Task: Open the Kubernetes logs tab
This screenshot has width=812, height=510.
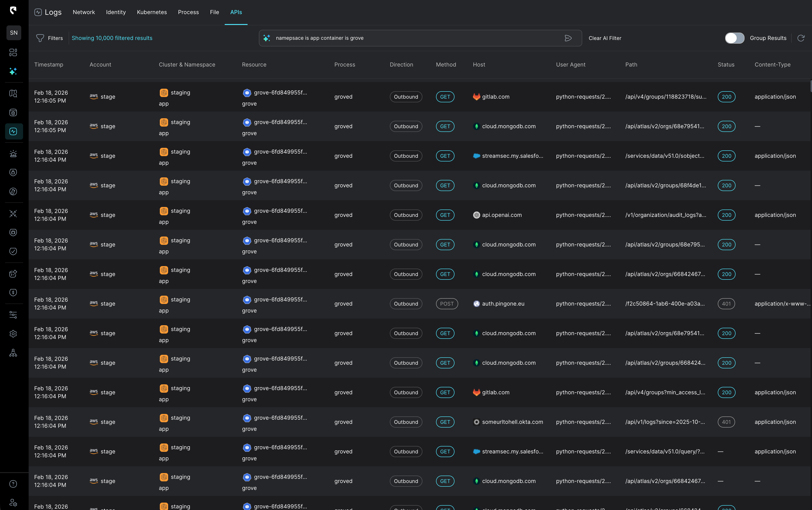Action: coord(152,12)
